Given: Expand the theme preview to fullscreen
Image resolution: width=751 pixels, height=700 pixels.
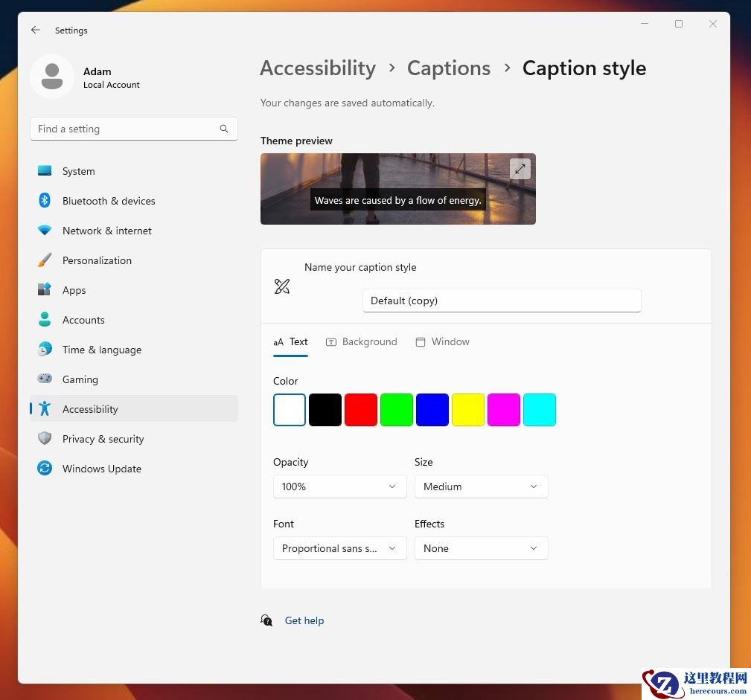Looking at the screenshot, I should click(x=520, y=169).
